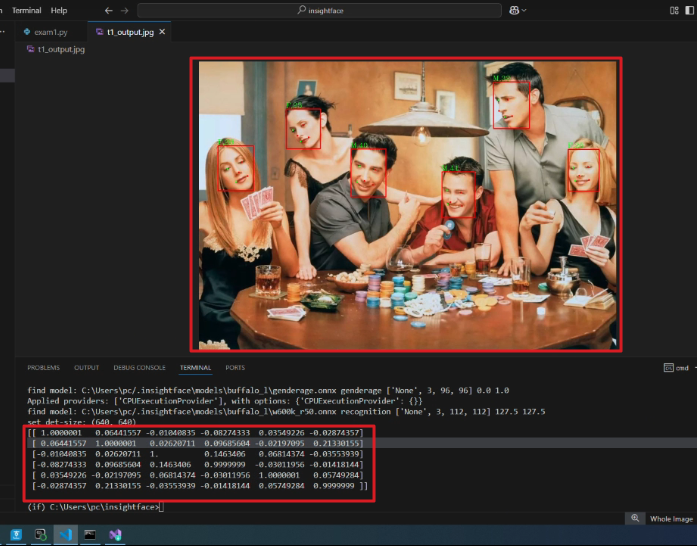Select the TERMINAL panel tab

196,368
